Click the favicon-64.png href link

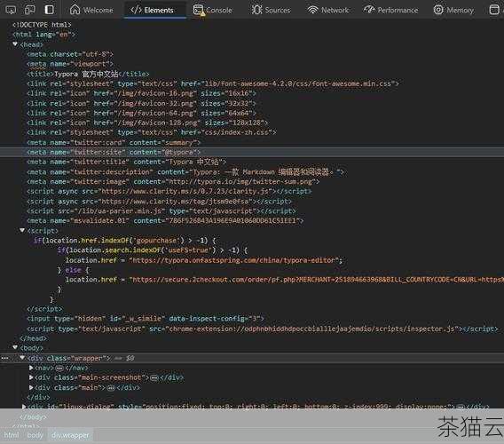point(154,113)
